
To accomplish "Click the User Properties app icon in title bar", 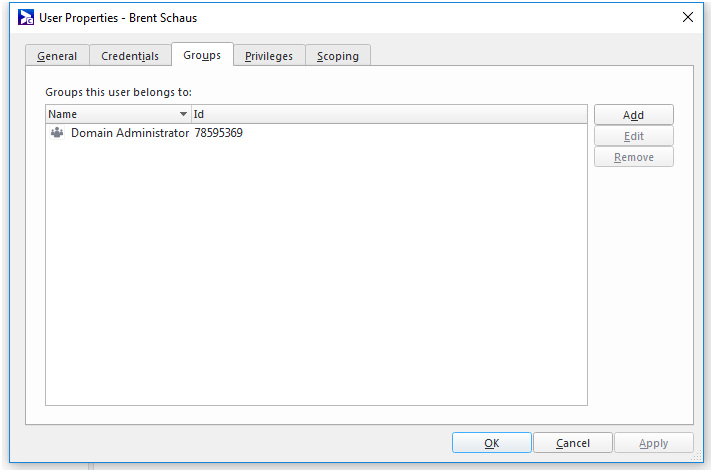I will (27, 17).
